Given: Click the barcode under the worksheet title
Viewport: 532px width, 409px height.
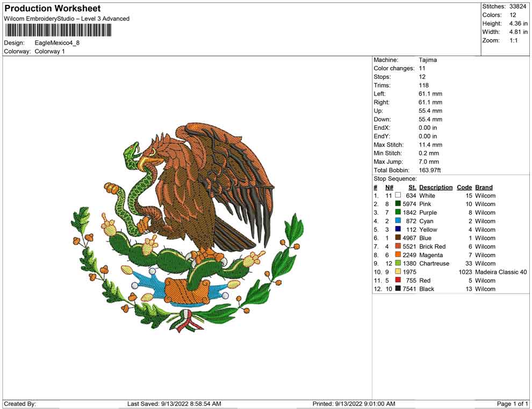Looking at the screenshot, I should click(x=58, y=30).
